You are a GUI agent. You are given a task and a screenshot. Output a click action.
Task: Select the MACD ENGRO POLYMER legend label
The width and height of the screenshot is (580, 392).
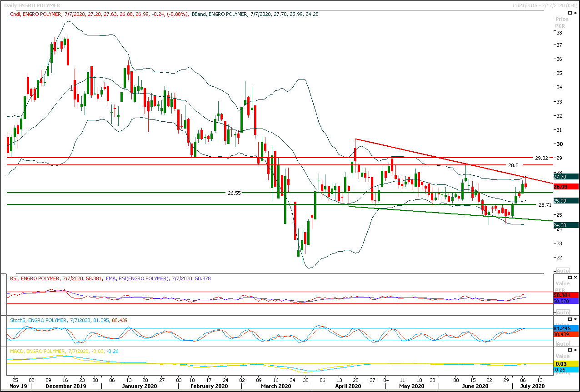(63, 352)
